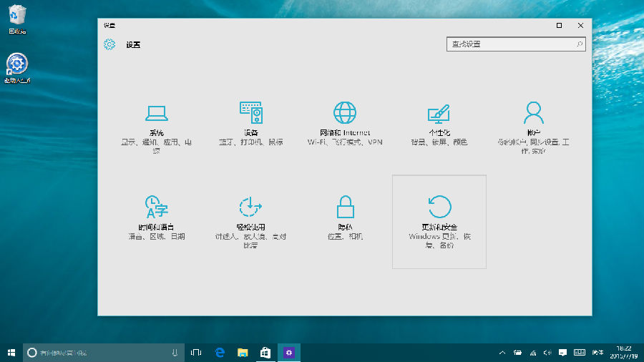This screenshot has height=362, width=644.
Task: Open the volume tray icon
Action: click(x=547, y=353)
